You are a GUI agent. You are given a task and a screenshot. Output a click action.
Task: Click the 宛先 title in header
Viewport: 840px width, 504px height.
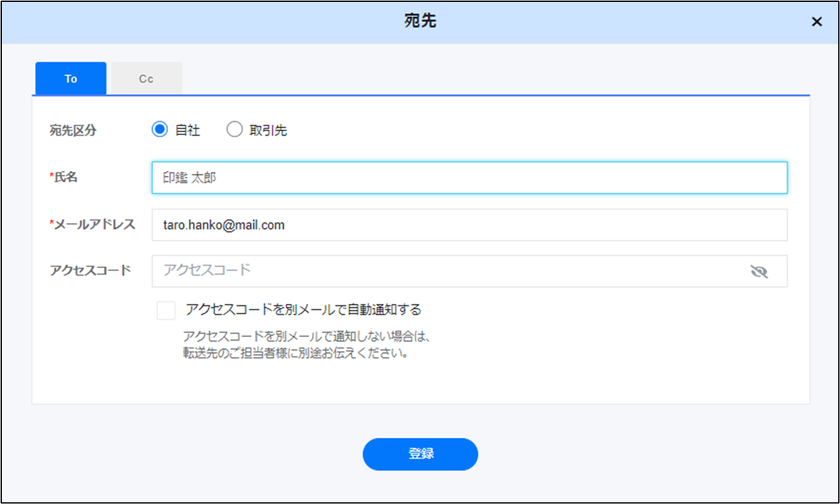tap(420, 21)
